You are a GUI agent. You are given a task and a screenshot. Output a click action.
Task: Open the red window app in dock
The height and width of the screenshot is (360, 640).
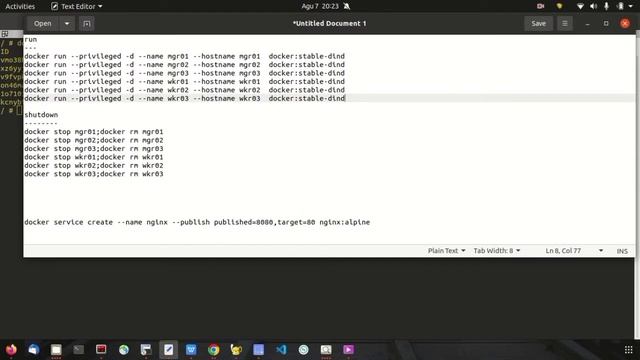click(101, 350)
